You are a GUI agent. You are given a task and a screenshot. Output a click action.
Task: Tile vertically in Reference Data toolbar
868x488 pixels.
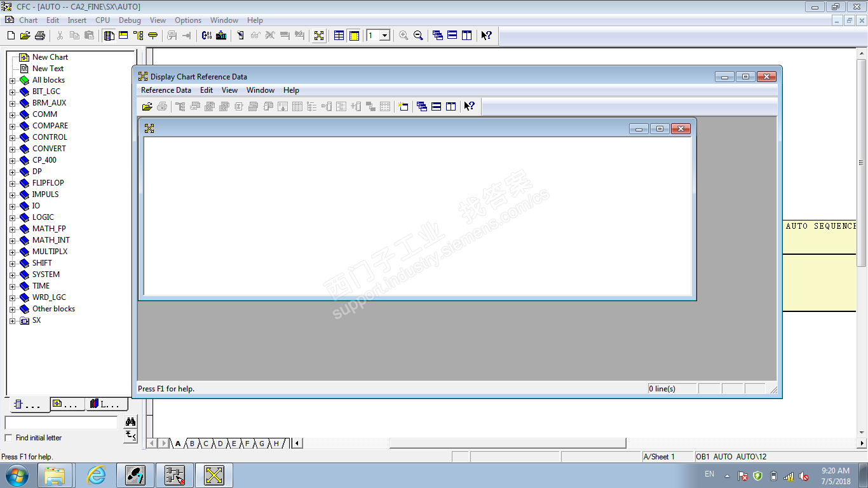click(x=451, y=107)
